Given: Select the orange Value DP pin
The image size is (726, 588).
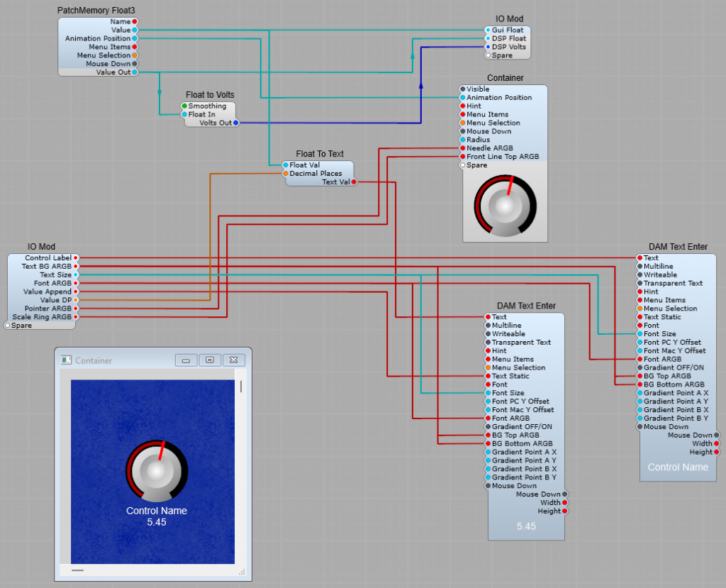Looking at the screenshot, I should pyautogui.click(x=76, y=300).
